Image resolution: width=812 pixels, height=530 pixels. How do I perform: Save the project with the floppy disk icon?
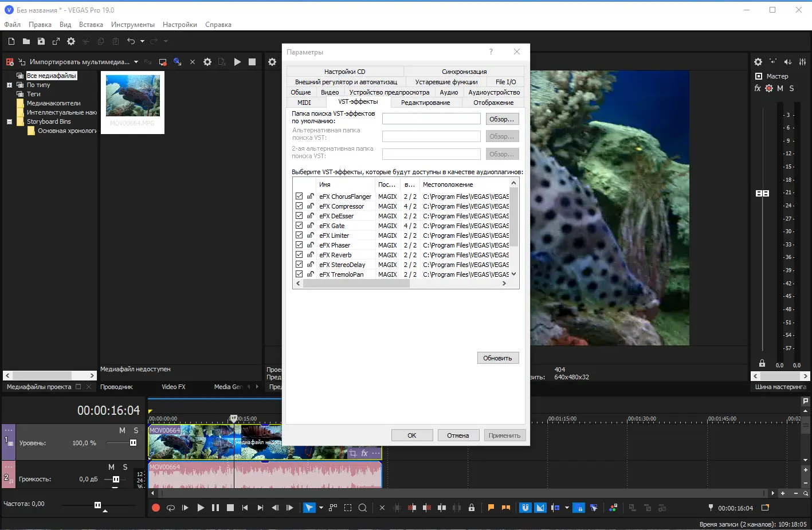[x=41, y=41]
